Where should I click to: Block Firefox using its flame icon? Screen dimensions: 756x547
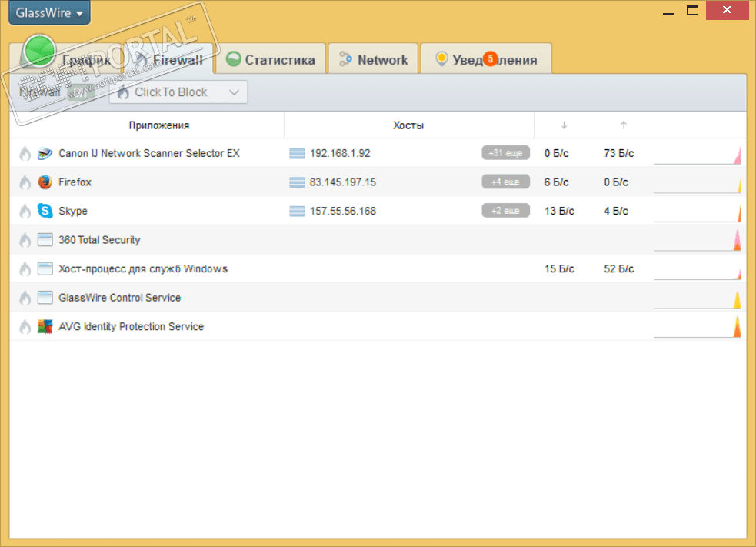pos(25,182)
